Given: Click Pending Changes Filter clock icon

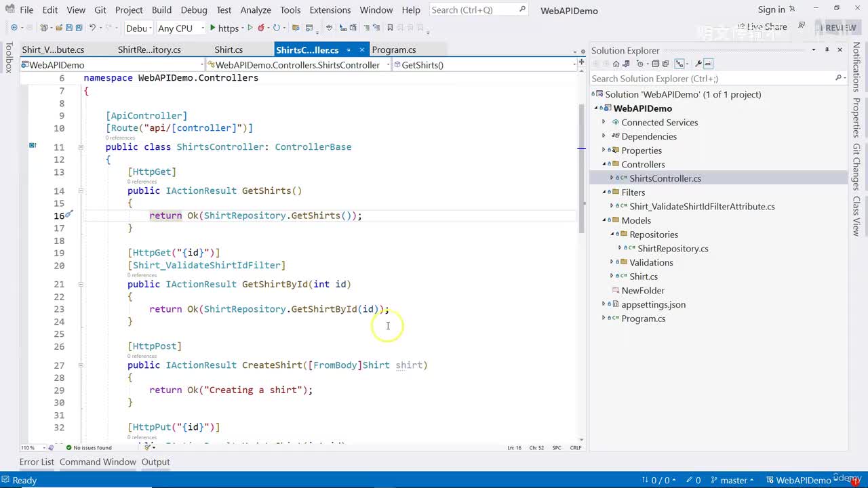Looking at the screenshot, I should (639, 64).
